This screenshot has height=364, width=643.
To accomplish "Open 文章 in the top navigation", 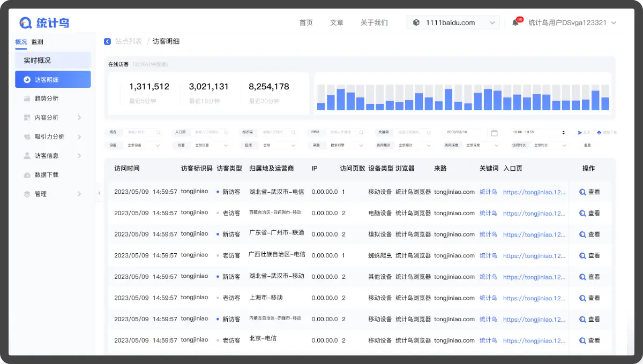I will coord(337,22).
